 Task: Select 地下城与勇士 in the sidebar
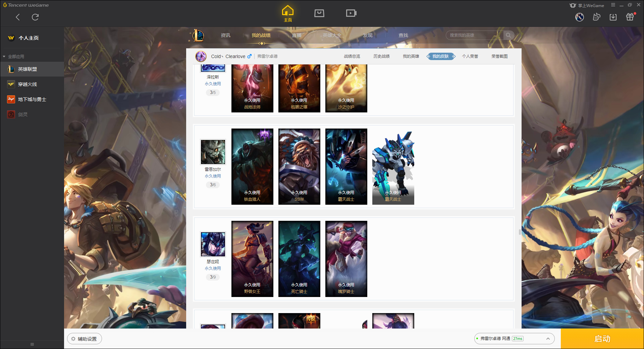pos(32,99)
